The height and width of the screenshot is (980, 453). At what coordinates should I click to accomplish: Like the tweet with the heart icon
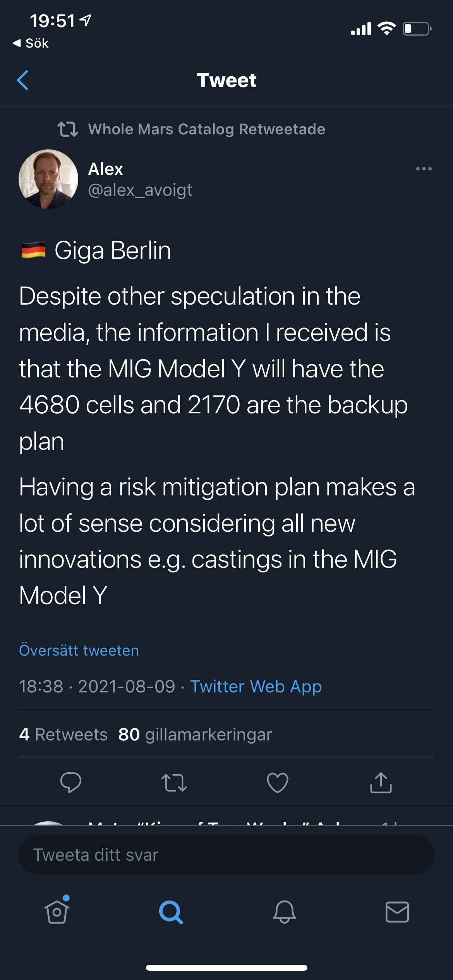[x=278, y=782]
